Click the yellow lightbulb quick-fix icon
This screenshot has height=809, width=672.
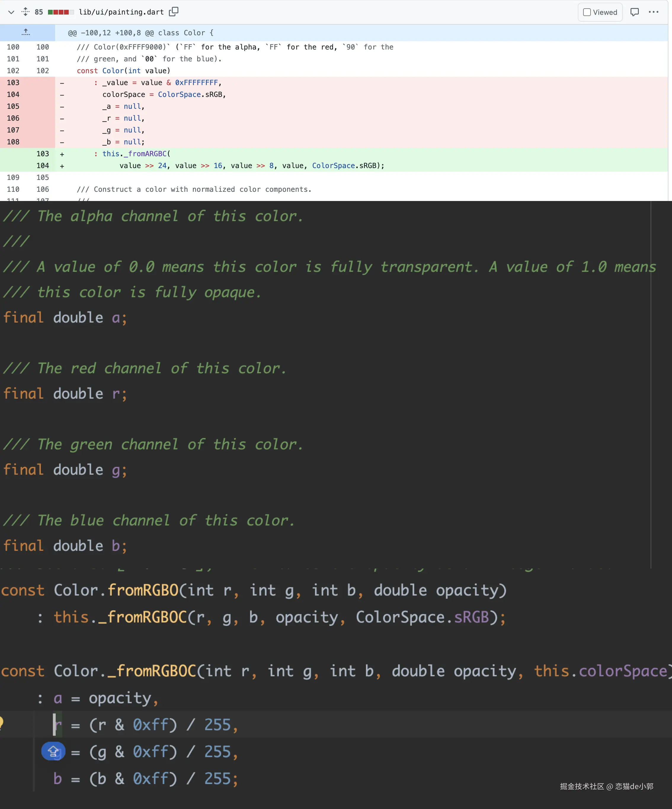[1, 722]
